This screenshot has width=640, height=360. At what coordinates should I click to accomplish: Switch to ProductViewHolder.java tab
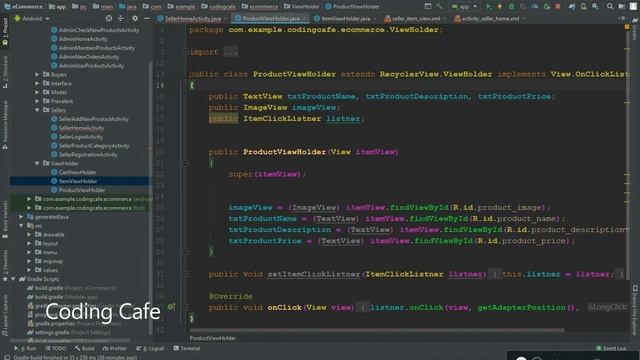coord(271,18)
